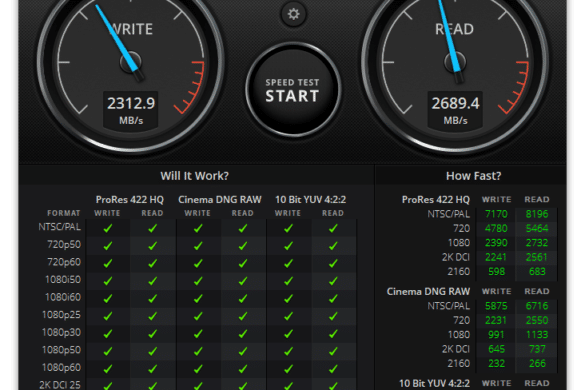Click the 1080i50 10 Bit YUV read checkmark
Image resolution: width=585 pixels, height=390 pixels.
[x=333, y=281]
